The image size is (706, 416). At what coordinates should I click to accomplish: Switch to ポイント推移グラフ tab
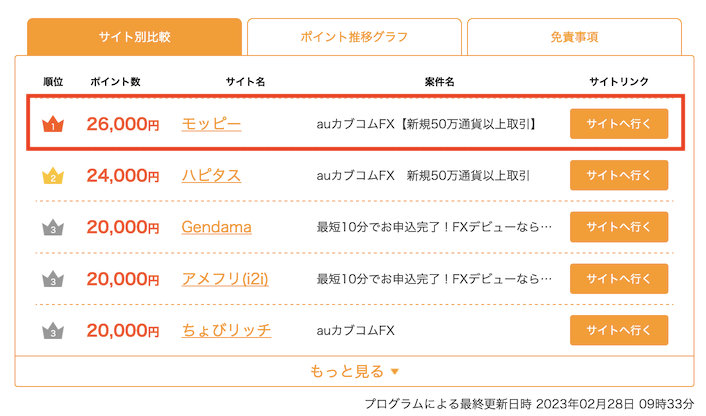pos(354,37)
